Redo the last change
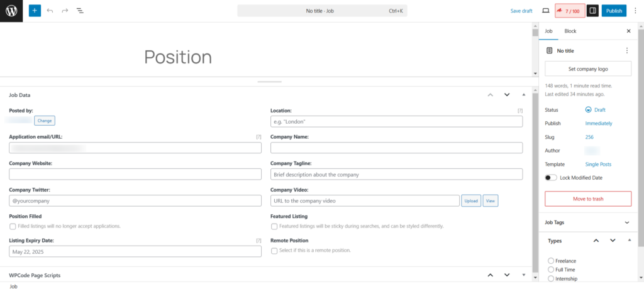 tap(65, 11)
